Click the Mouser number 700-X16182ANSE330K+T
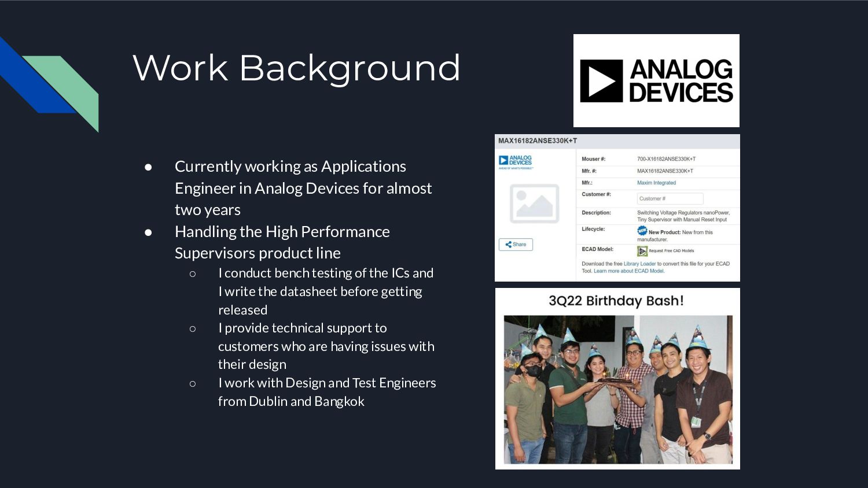The image size is (868, 488). pos(666,159)
